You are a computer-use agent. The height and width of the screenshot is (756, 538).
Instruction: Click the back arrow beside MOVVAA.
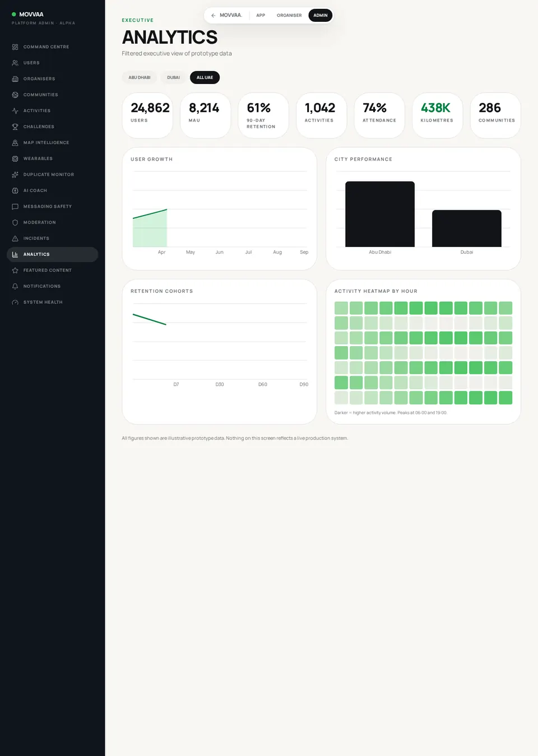[214, 16]
